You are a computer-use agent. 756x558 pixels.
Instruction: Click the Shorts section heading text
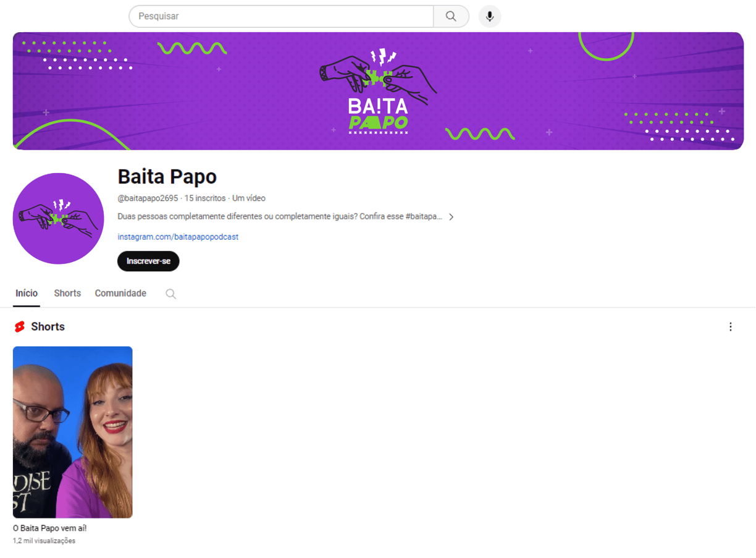(x=48, y=327)
